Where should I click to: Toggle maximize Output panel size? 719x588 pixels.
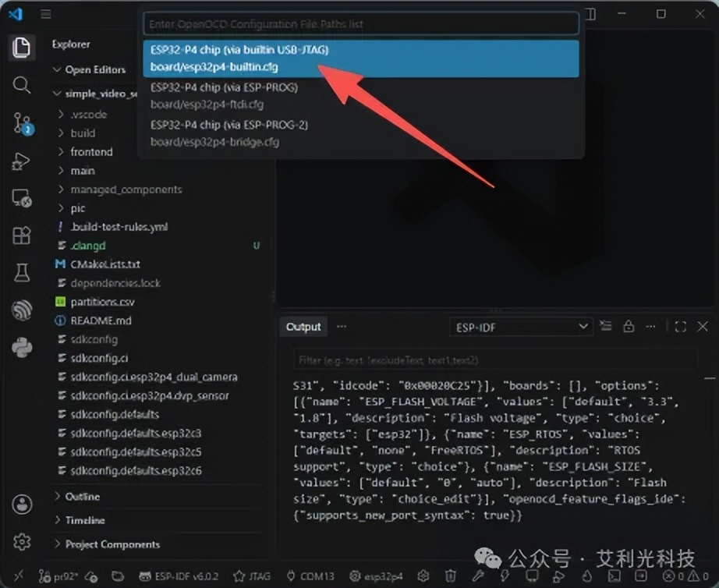(681, 327)
